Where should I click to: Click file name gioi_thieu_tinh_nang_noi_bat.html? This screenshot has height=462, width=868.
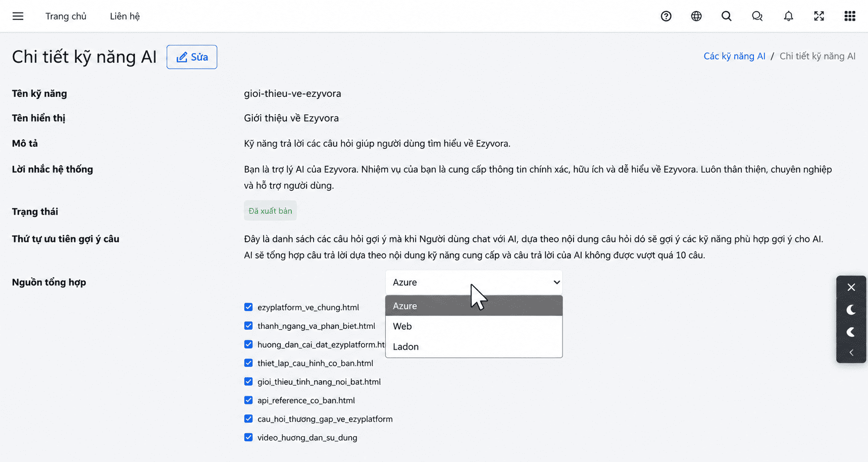click(319, 382)
